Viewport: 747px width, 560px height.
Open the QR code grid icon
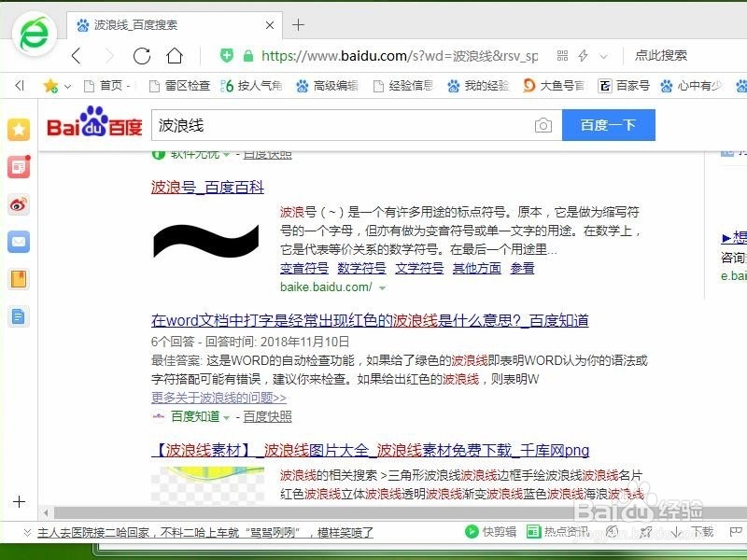[x=562, y=56]
